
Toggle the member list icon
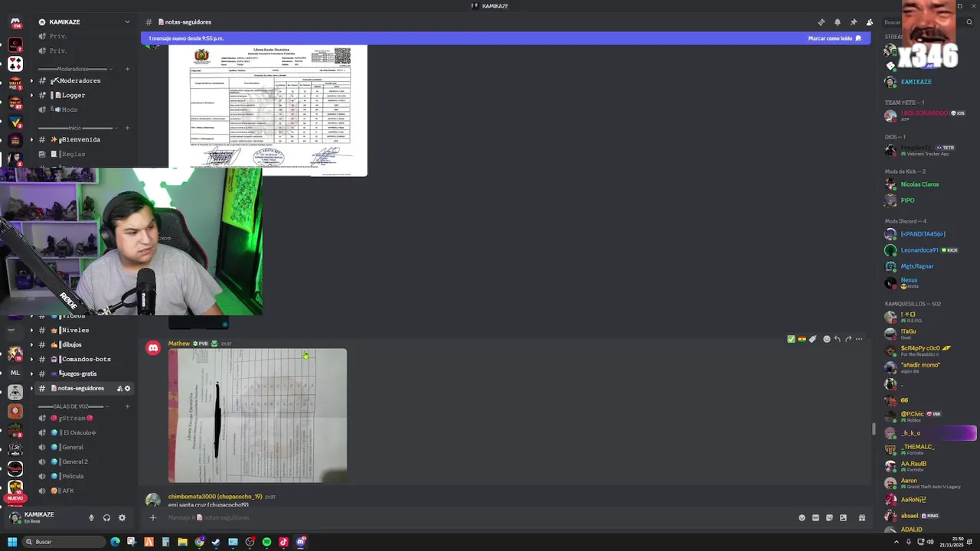tap(870, 22)
